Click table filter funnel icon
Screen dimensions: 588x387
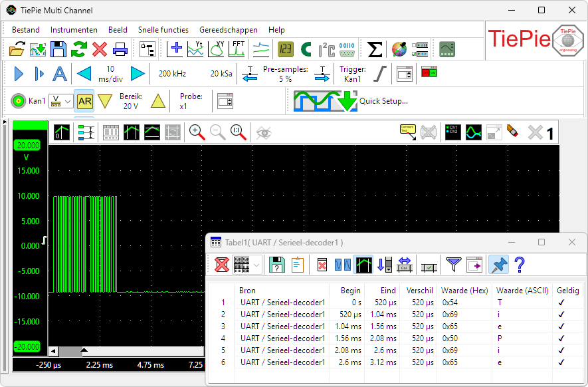[453, 265]
